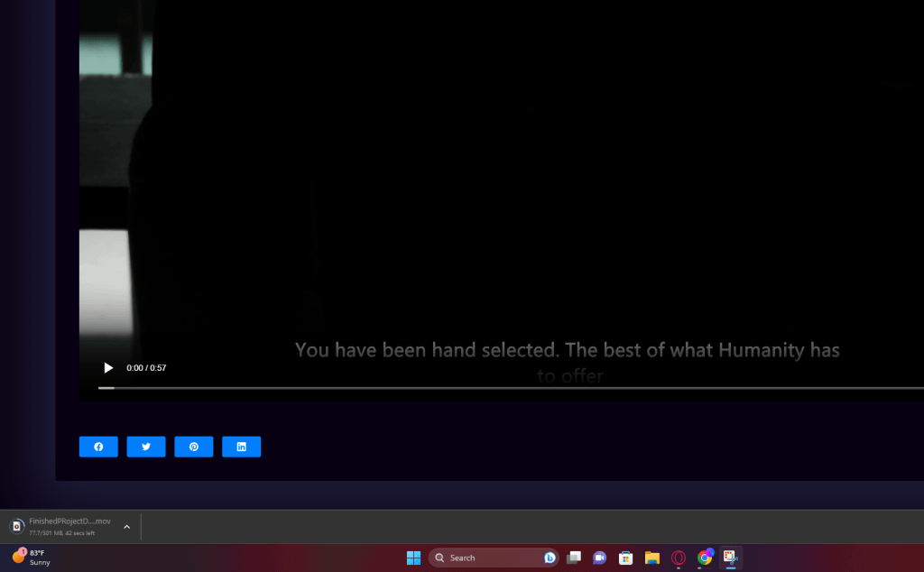This screenshot has height=572, width=924.
Task: Expand the download item options chevron
Action: point(126,527)
